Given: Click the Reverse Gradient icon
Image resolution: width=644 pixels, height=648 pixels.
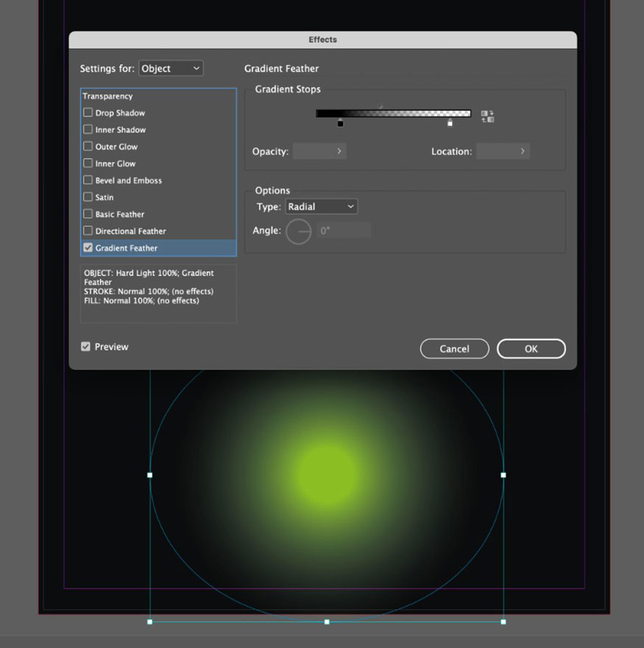Looking at the screenshot, I should [487, 116].
